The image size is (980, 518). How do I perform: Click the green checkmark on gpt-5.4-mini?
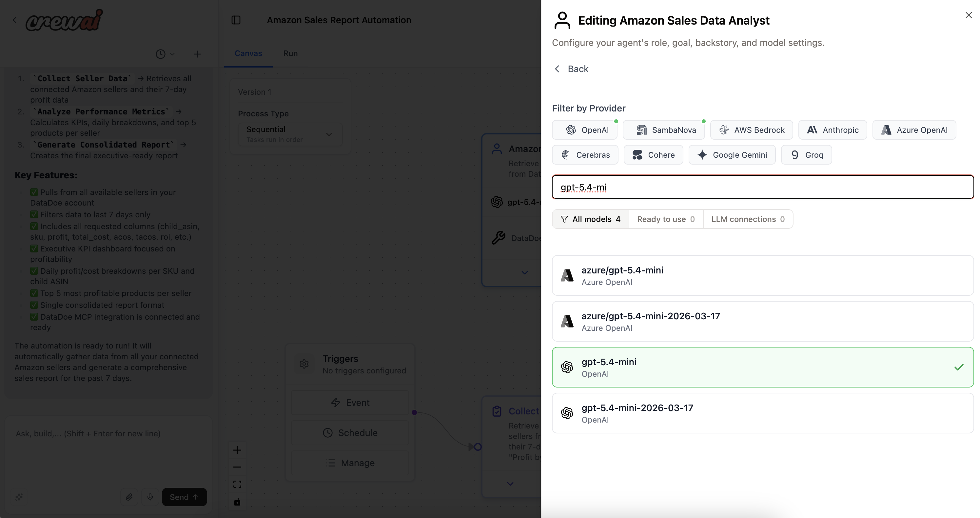tap(959, 367)
